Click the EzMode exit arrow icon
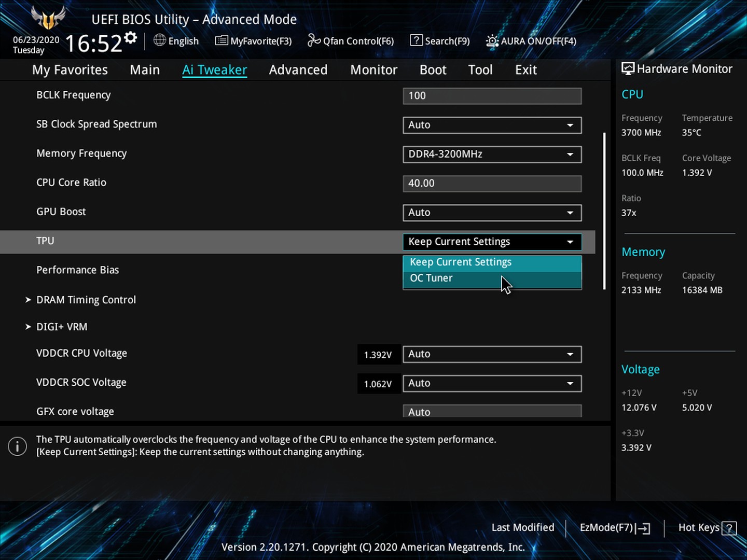Viewport: 747px width, 560px height. pos(643,528)
